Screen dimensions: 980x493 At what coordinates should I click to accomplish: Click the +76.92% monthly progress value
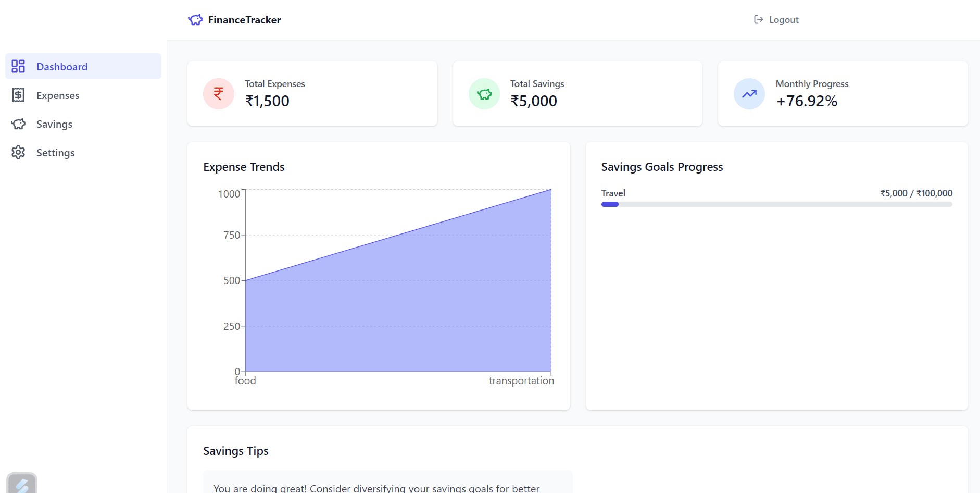point(807,101)
